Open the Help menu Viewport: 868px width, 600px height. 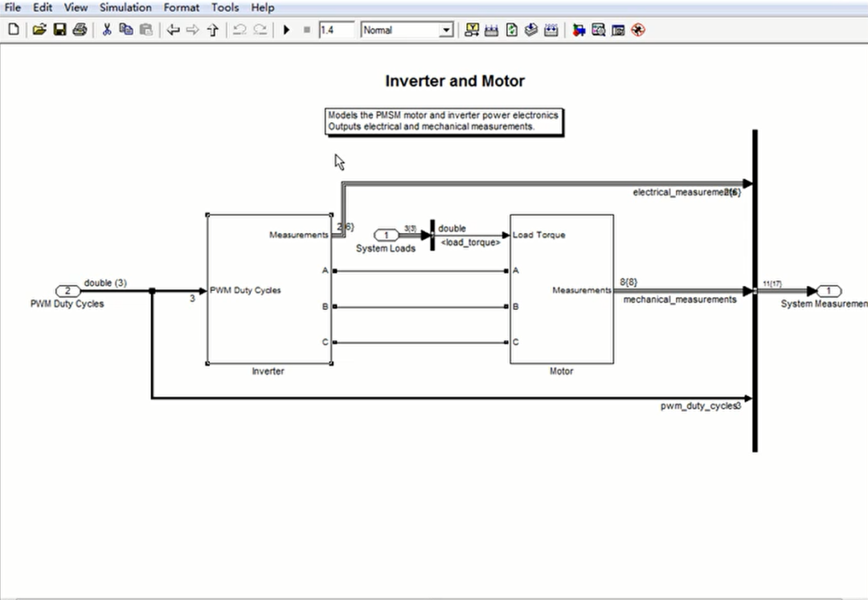coord(262,8)
